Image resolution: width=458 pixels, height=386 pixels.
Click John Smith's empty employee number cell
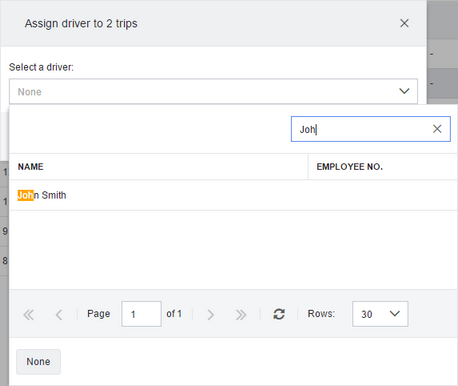(x=383, y=195)
